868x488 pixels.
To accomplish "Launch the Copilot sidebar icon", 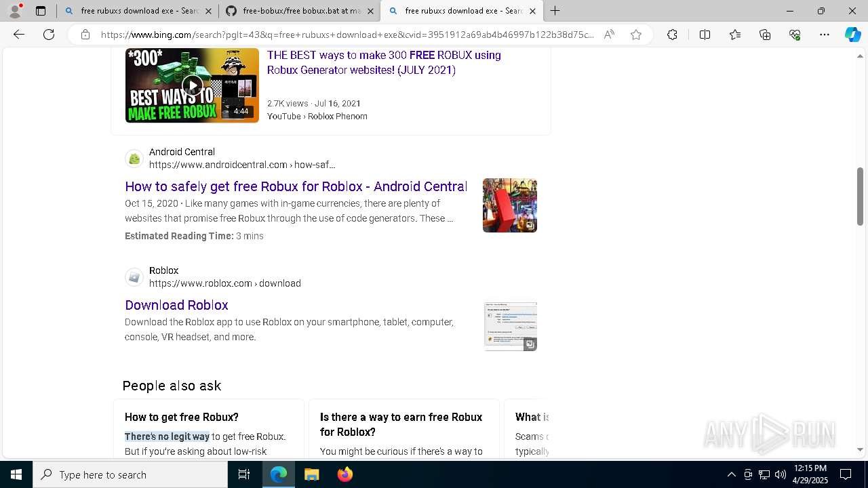I will [852, 35].
